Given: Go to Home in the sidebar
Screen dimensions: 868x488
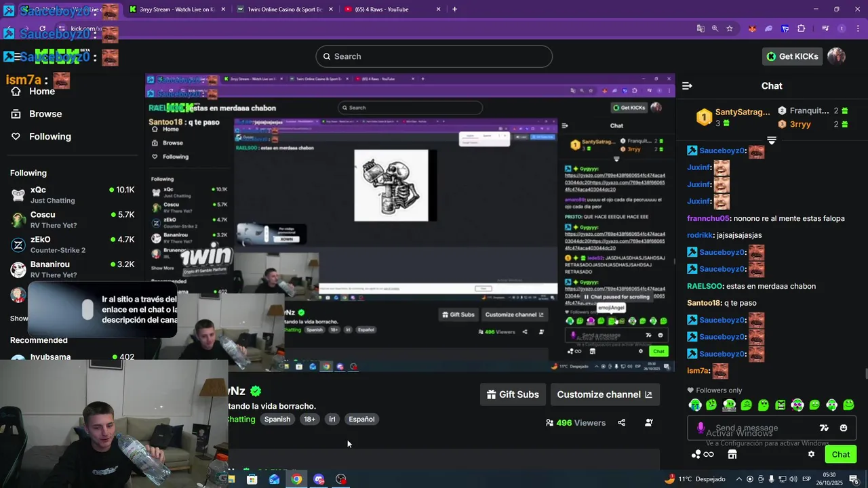Looking at the screenshot, I should coord(41,91).
